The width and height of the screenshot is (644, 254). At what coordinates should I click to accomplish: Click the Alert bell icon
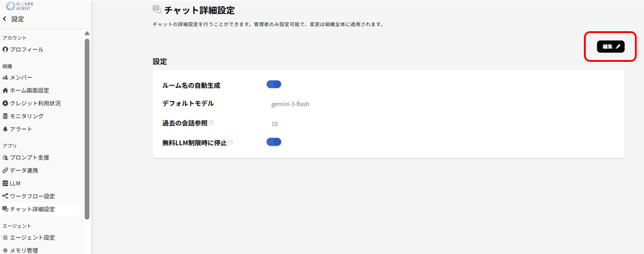point(6,129)
